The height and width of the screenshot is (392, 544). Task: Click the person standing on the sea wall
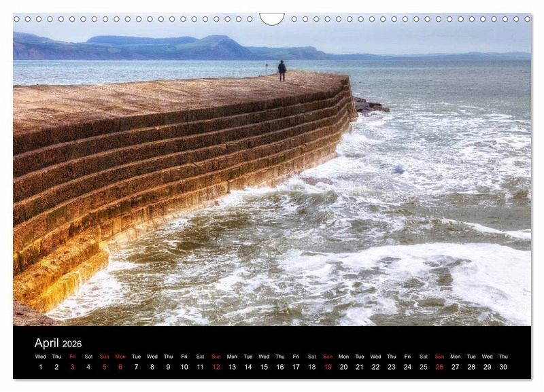coord(282,71)
